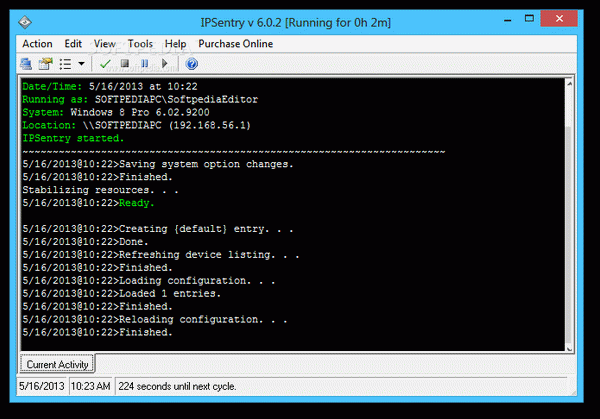Minimize the IPSentry window
The image size is (600, 419).
508,19
